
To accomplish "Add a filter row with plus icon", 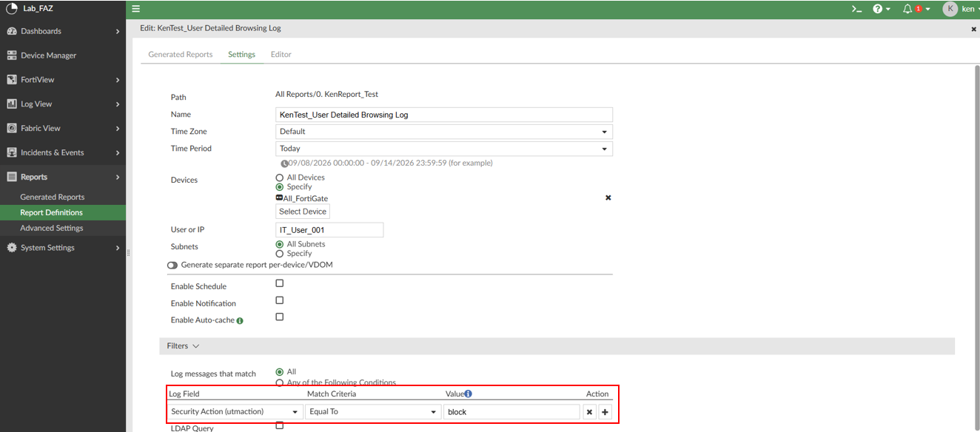I will [x=605, y=412].
